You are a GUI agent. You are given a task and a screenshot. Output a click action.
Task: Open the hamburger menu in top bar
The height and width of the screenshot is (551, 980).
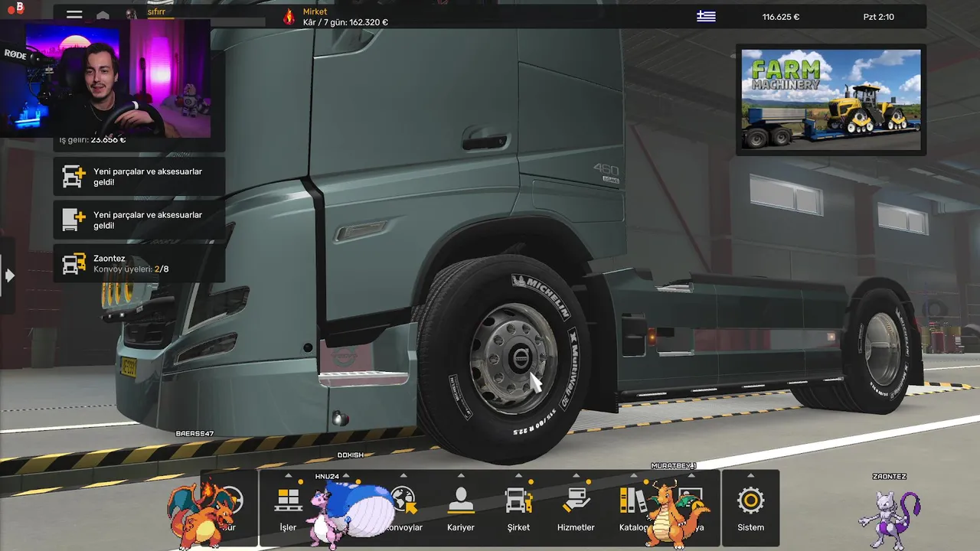[74, 15]
